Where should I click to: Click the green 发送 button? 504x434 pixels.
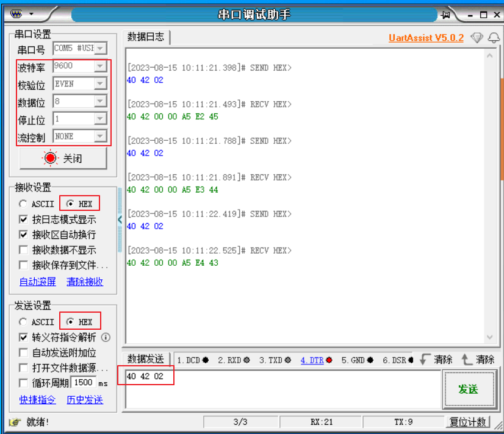[x=469, y=390]
